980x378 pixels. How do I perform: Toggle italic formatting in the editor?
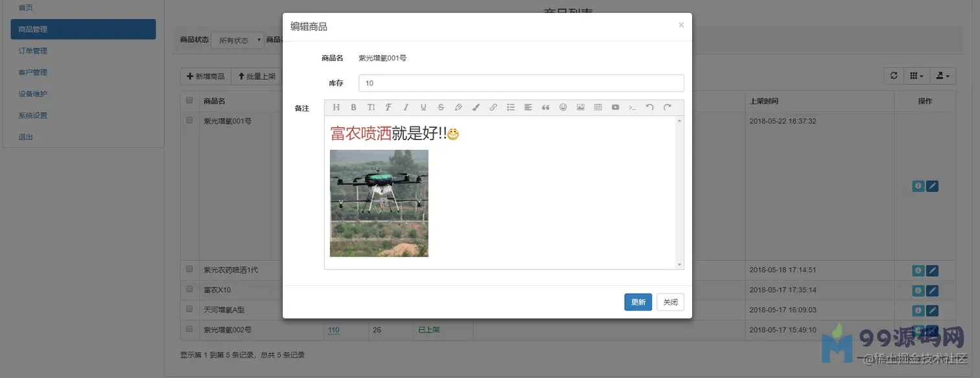pyautogui.click(x=406, y=108)
